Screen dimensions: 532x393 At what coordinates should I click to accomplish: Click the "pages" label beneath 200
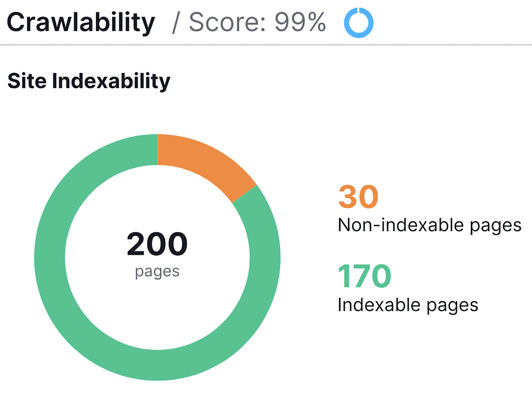tap(157, 272)
